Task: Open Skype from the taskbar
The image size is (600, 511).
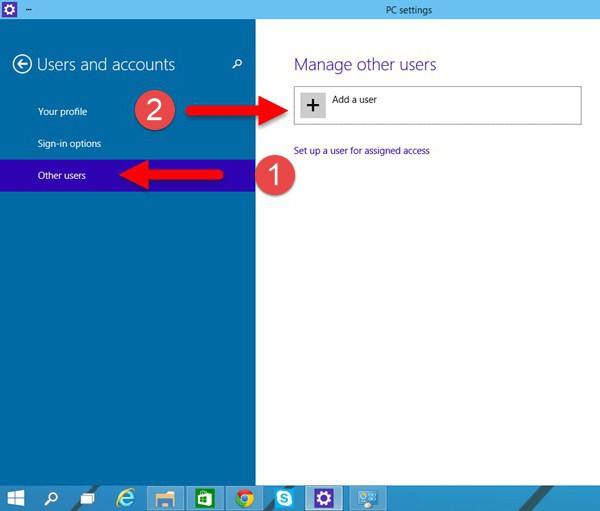Action: click(x=284, y=498)
